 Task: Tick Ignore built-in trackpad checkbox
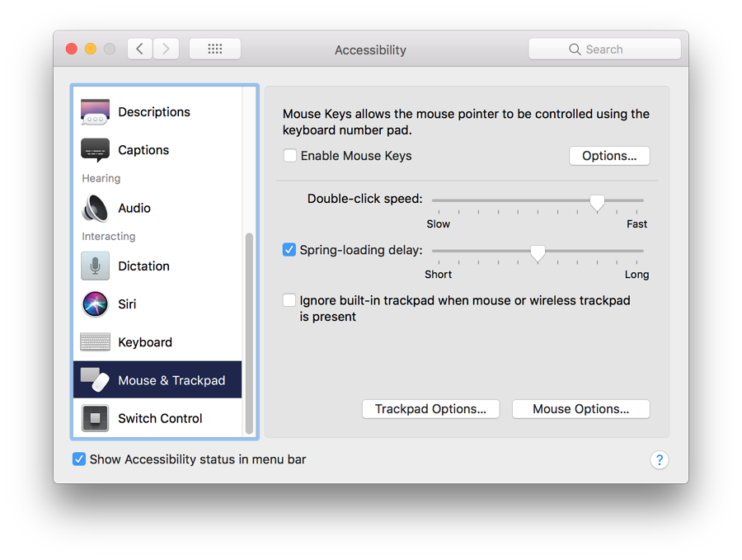289,300
